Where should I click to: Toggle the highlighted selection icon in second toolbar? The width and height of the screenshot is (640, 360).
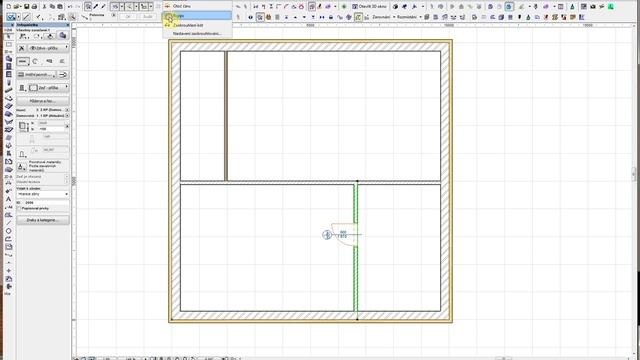point(260,17)
